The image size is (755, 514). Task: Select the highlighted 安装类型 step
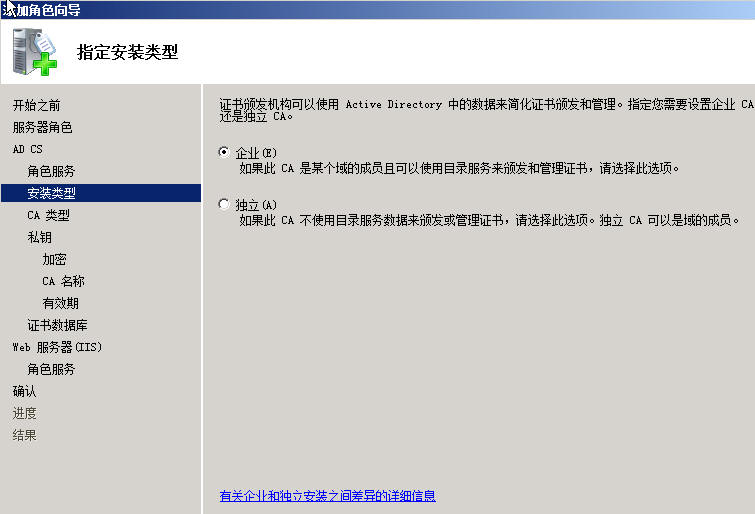[x=51, y=193]
